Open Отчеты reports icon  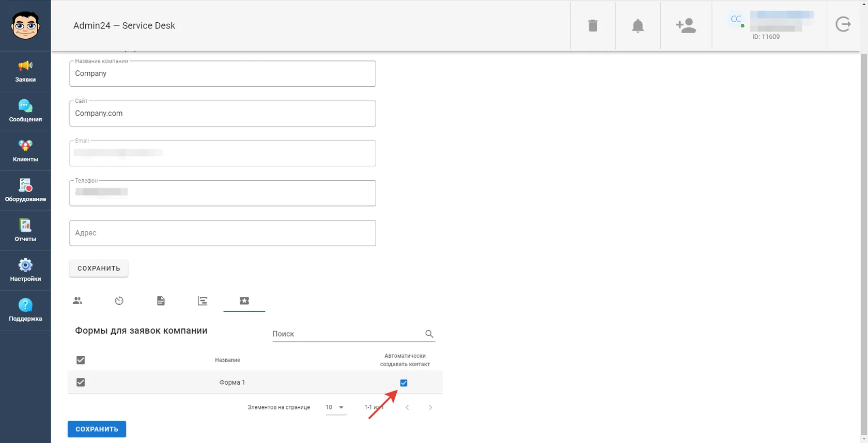tap(25, 225)
